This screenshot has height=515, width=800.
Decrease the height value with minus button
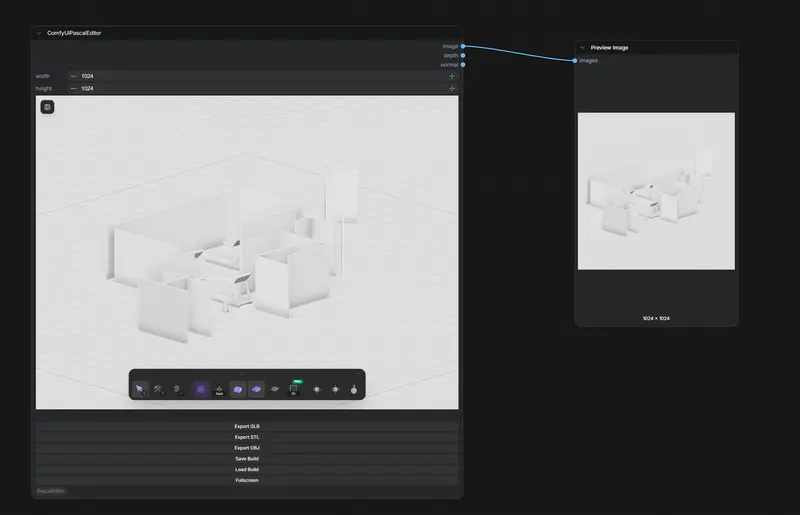point(73,89)
